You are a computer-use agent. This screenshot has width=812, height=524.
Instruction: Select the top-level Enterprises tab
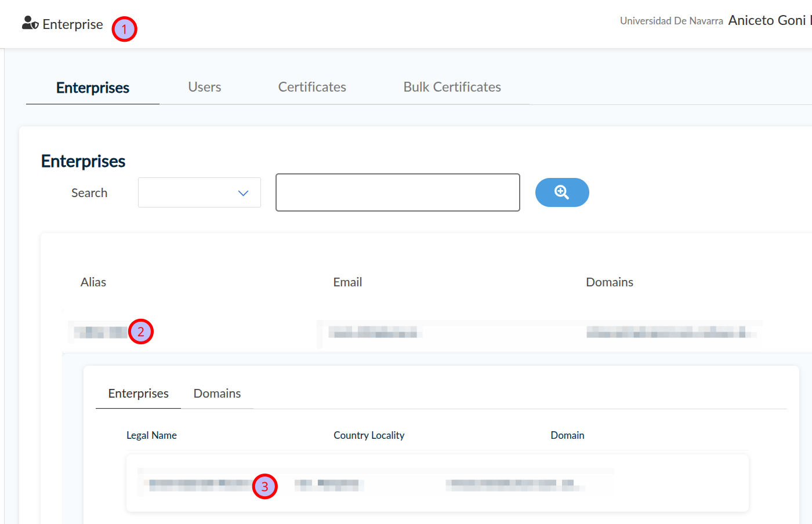[x=93, y=88]
